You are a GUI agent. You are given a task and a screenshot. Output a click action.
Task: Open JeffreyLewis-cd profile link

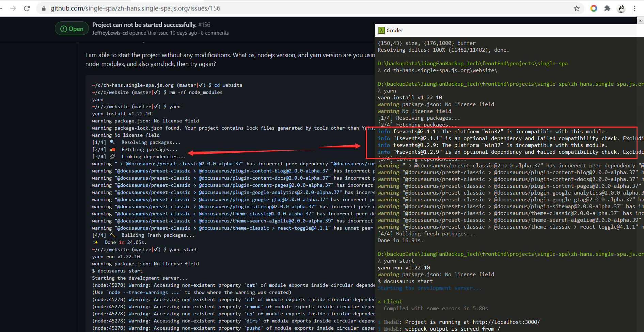point(110,33)
